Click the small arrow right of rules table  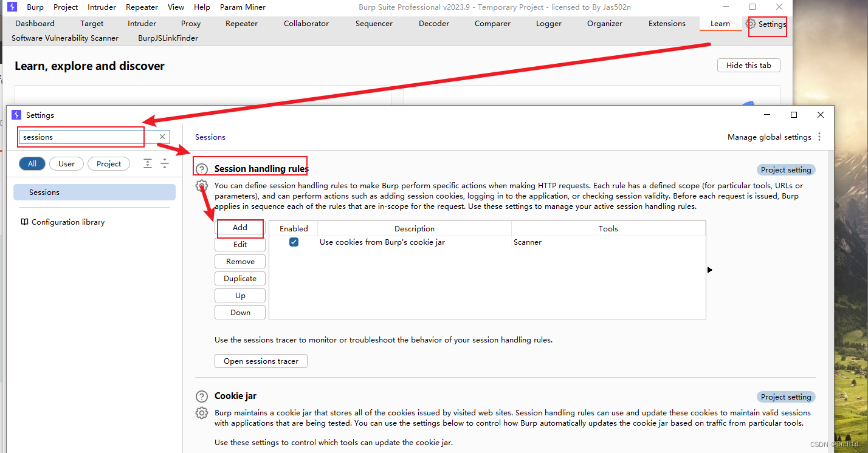coord(710,270)
